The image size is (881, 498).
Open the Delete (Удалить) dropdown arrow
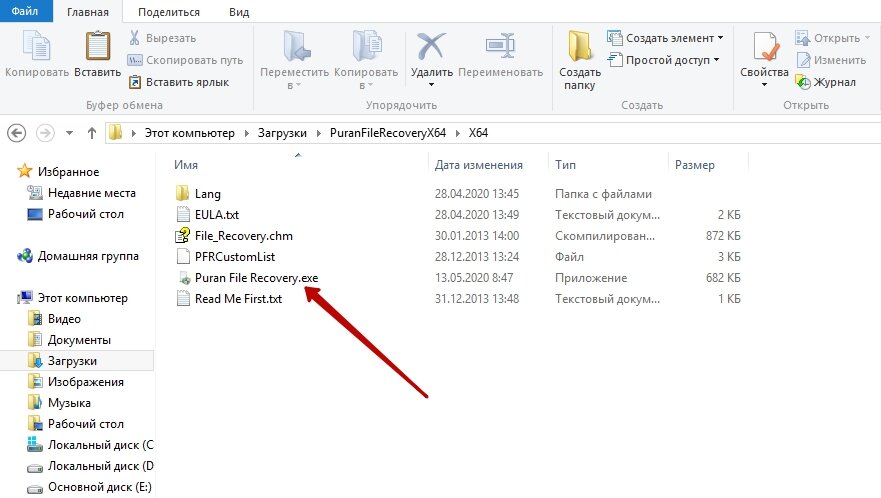432,85
